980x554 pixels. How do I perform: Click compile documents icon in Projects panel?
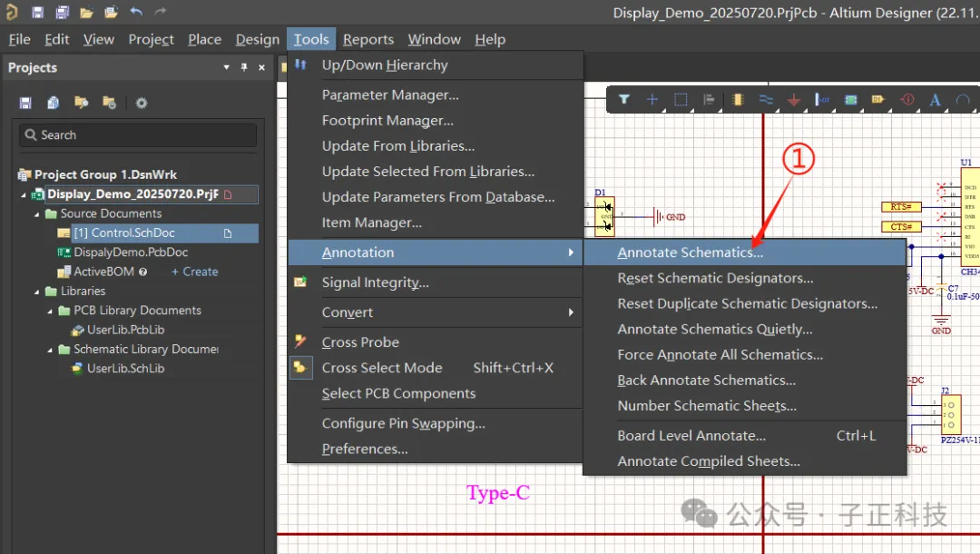[54, 103]
